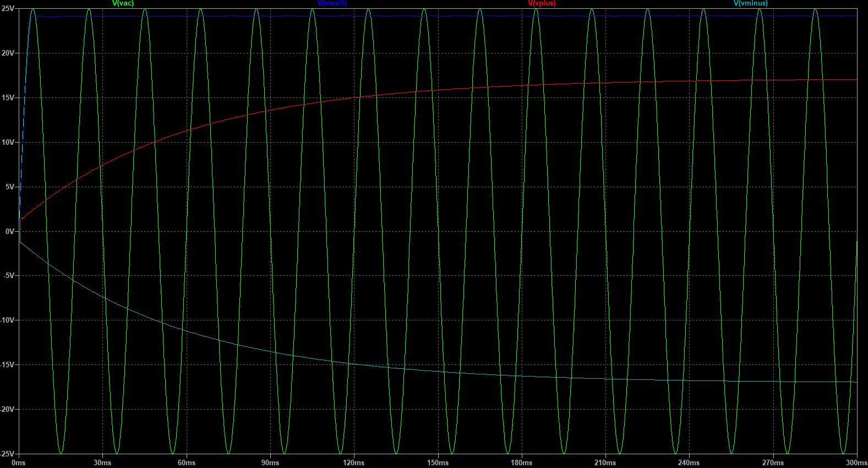
Task: Click the 60ms time axis label
Action: 187,462
